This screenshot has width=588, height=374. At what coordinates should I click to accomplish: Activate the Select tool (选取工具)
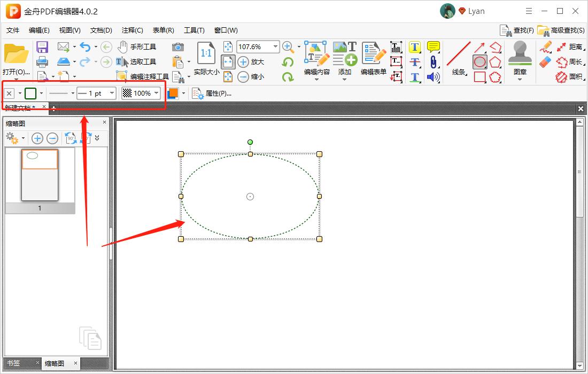pyautogui.click(x=136, y=62)
